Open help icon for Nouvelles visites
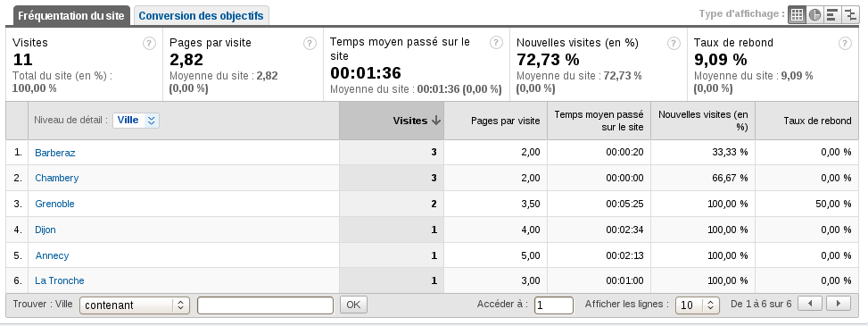Image resolution: width=868 pixels, height=326 pixels. tap(674, 43)
